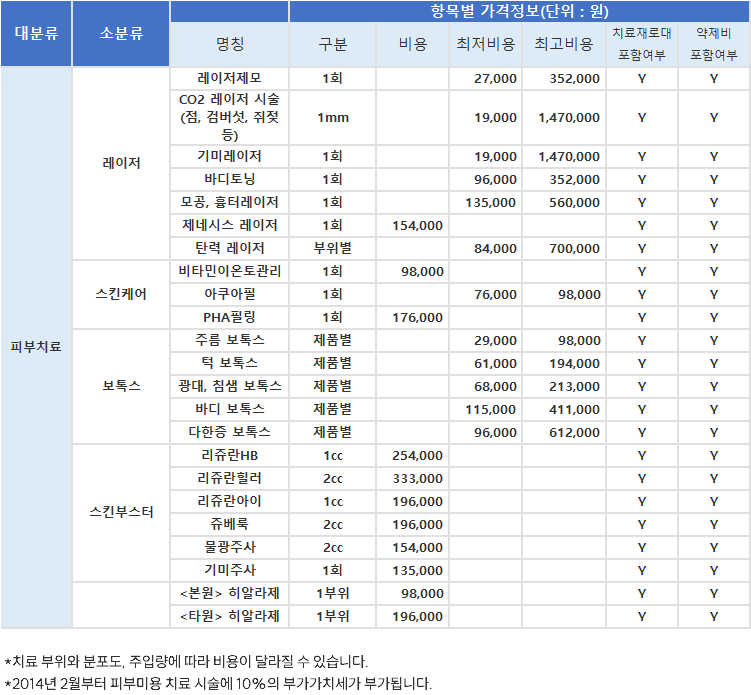Select the 레이저 subcategory cell

coord(121,163)
